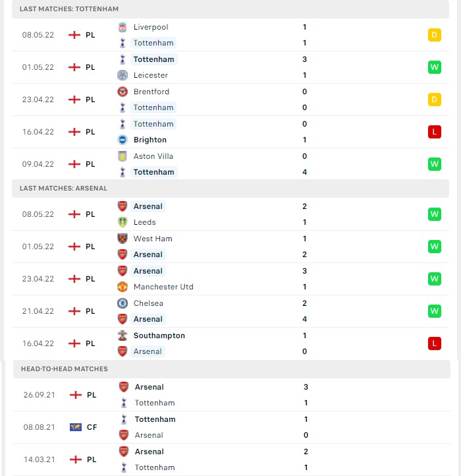The image size is (461, 476).
Task: Click the Chelsea club crest icon
Action: click(x=122, y=303)
